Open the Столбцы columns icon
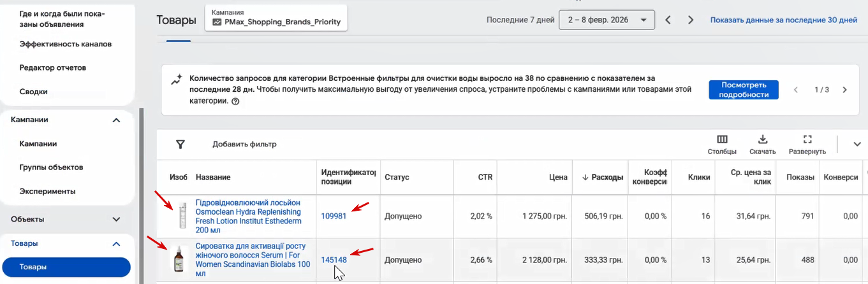The image size is (868, 284). point(722,140)
